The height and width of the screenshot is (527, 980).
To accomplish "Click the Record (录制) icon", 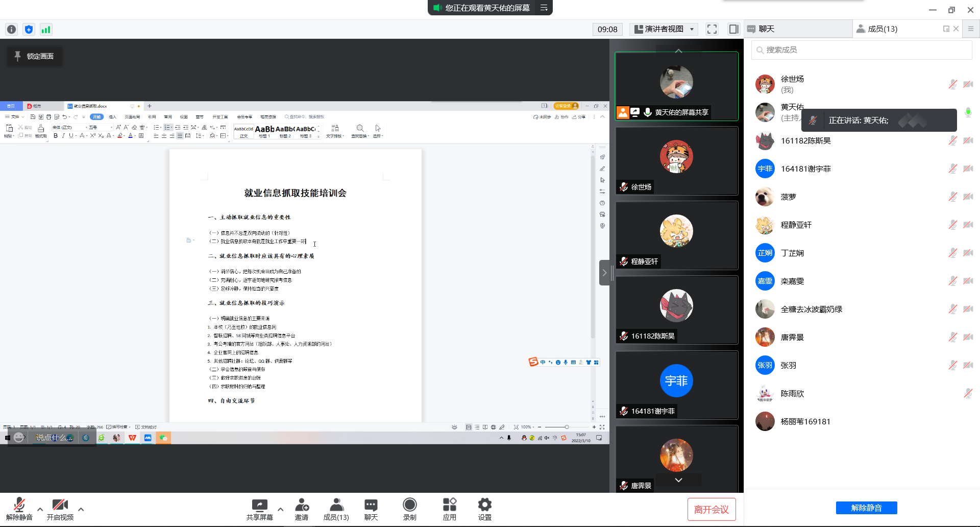I will (409, 506).
